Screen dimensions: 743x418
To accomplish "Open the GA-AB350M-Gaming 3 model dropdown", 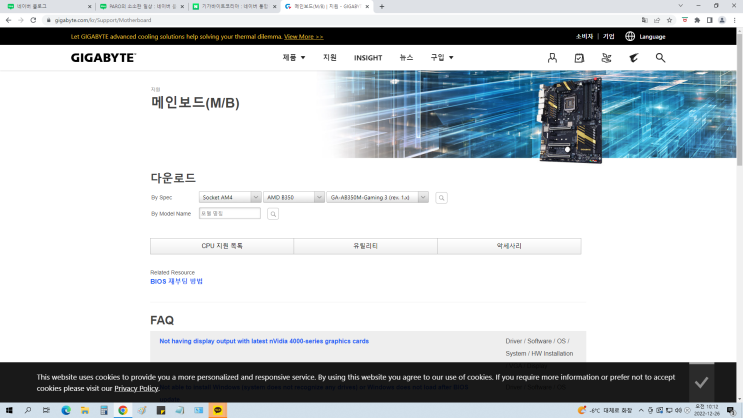I will 378,198.
